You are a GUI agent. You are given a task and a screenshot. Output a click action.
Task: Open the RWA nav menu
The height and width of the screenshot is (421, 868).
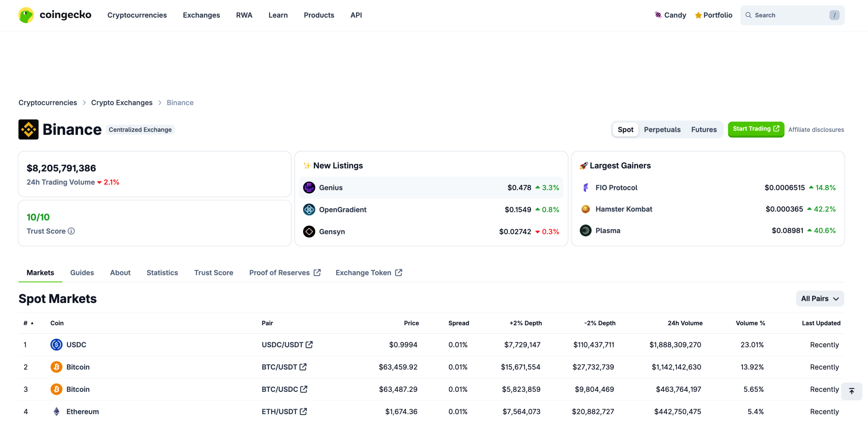(x=244, y=15)
